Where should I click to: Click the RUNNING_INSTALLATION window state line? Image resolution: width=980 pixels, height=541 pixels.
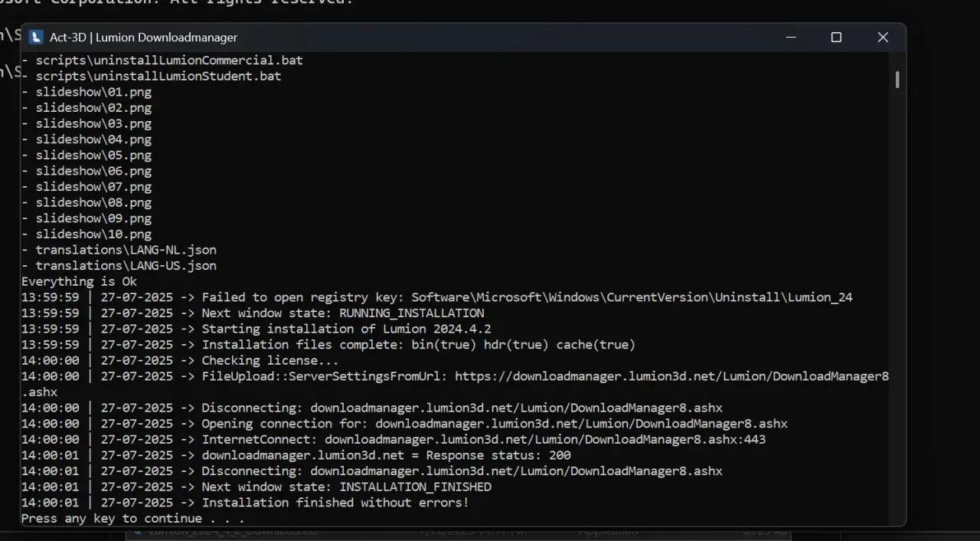[x=253, y=313]
